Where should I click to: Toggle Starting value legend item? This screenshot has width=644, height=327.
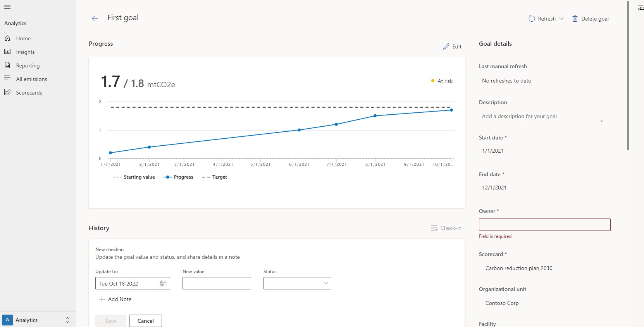(x=134, y=177)
